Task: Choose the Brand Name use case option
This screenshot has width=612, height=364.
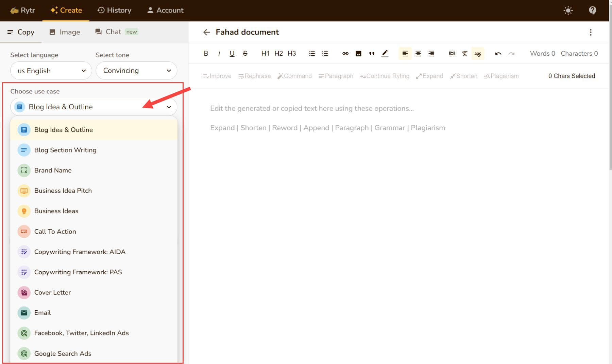Action: tap(53, 170)
